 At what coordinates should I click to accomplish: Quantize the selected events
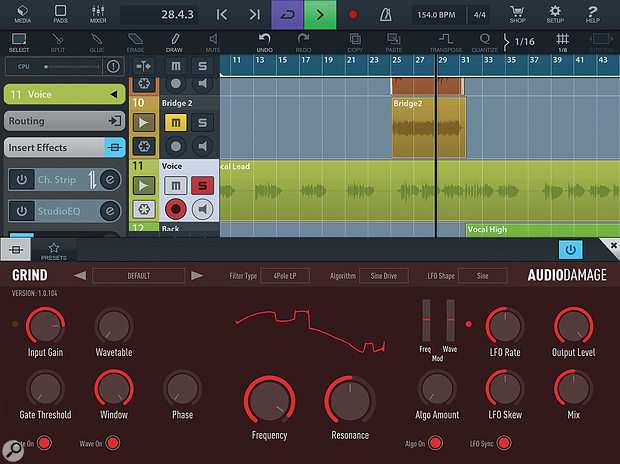pos(485,43)
